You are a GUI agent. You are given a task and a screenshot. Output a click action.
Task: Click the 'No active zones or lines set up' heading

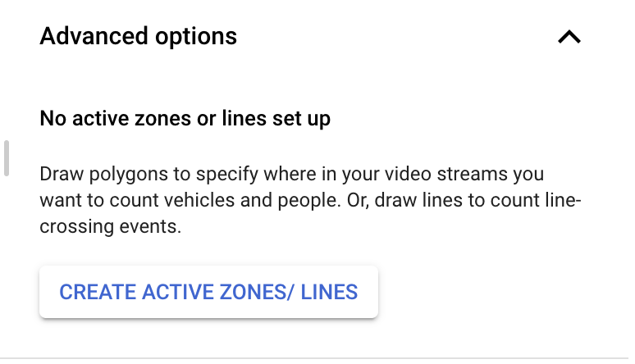185,119
